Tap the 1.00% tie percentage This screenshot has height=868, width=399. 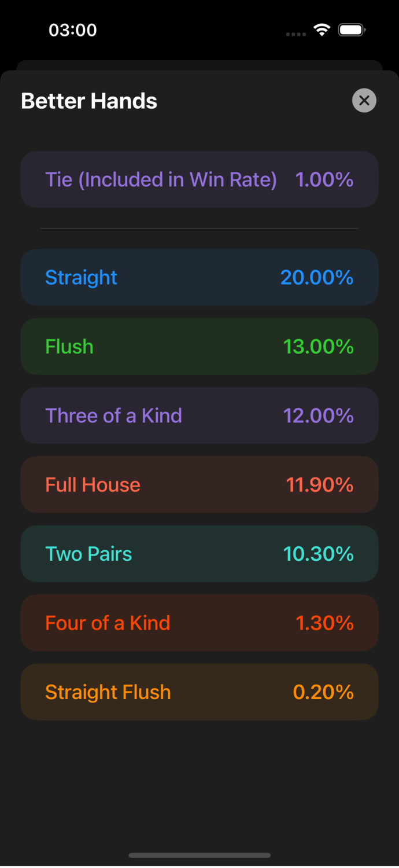coord(324,179)
